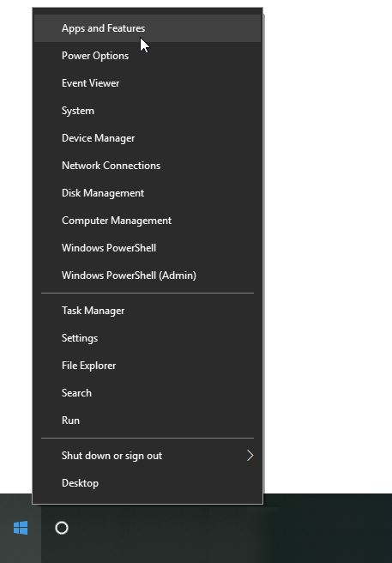
Task: Open Apps and Features
Action: pos(148,28)
